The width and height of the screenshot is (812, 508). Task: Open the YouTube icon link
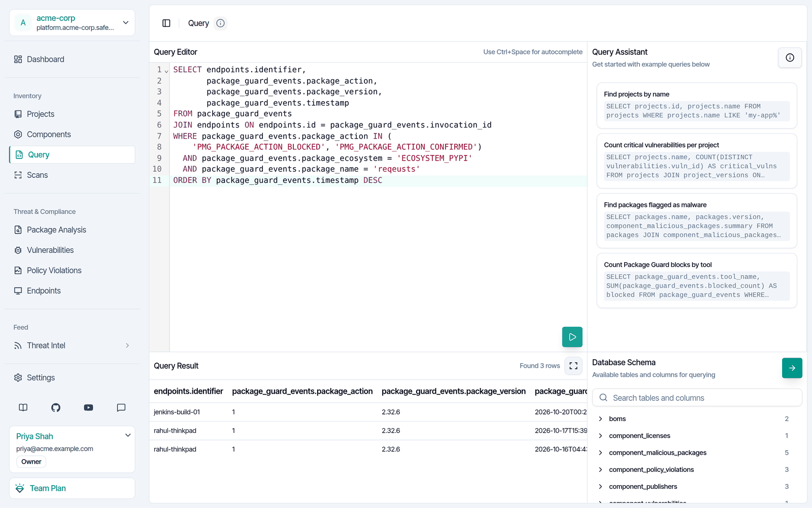click(x=88, y=407)
